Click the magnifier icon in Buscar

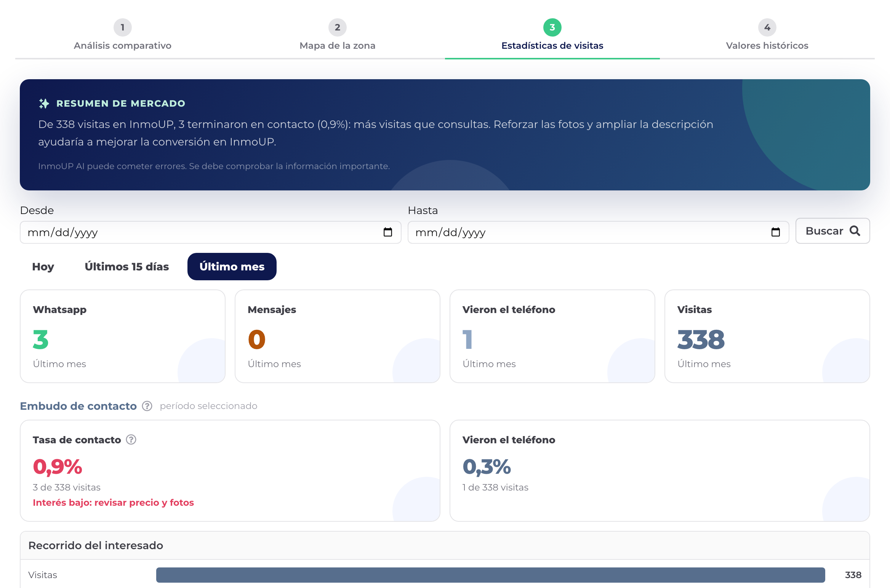pyautogui.click(x=855, y=231)
